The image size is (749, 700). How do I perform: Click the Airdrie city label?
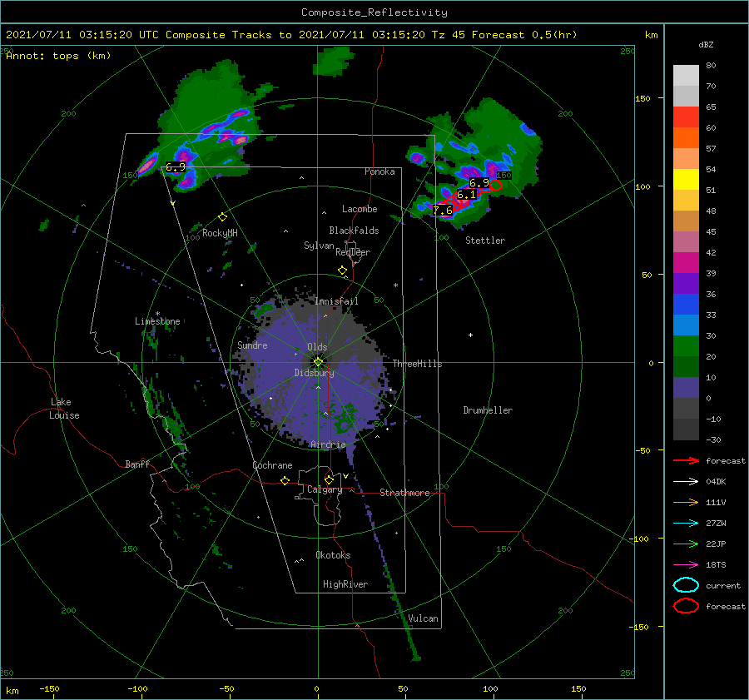pyautogui.click(x=328, y=444)
